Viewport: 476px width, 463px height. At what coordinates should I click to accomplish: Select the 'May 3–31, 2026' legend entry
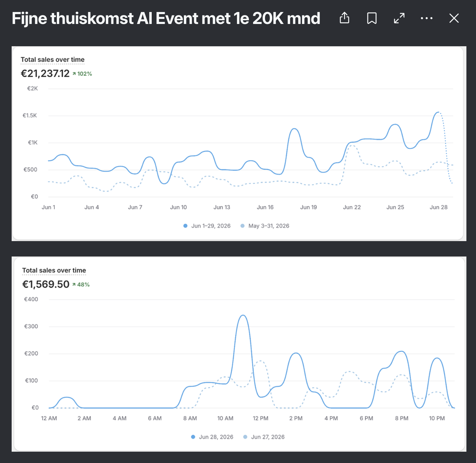pyautogui.click(x=265, y=226)
